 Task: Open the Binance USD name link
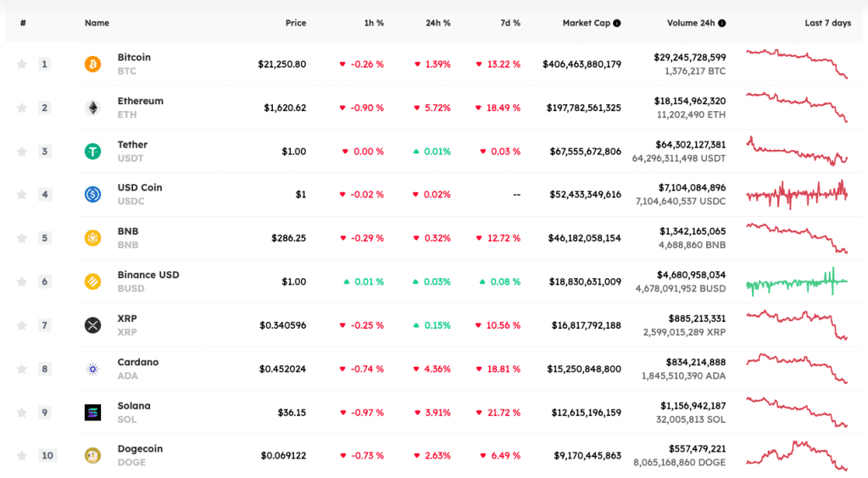(x=148, y=275)
